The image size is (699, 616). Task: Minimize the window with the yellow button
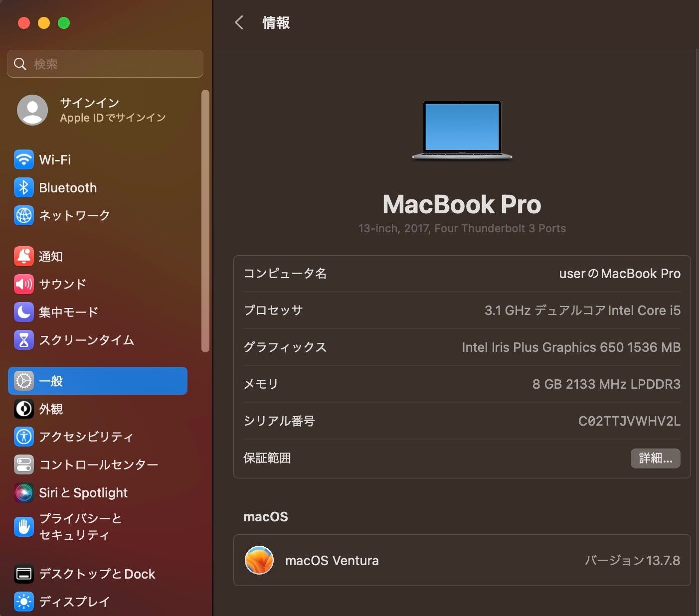tap(44, 23)
